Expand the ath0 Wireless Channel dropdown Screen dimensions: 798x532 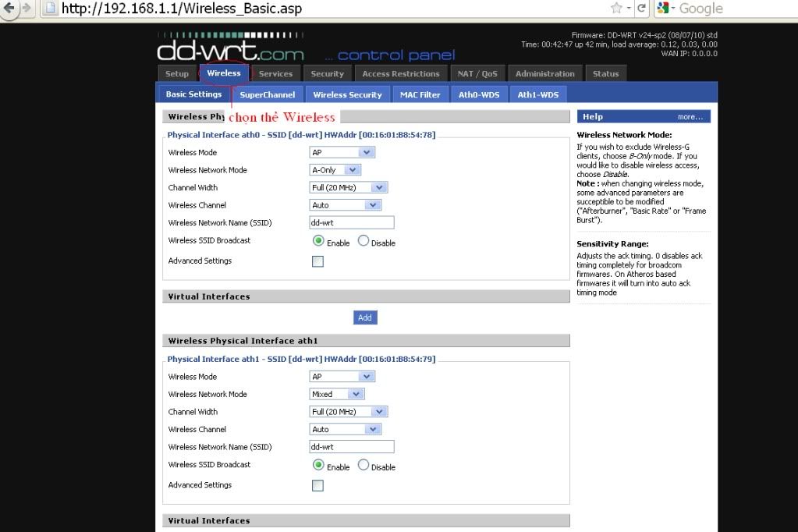pyautogui.click(x=345, y=205)
